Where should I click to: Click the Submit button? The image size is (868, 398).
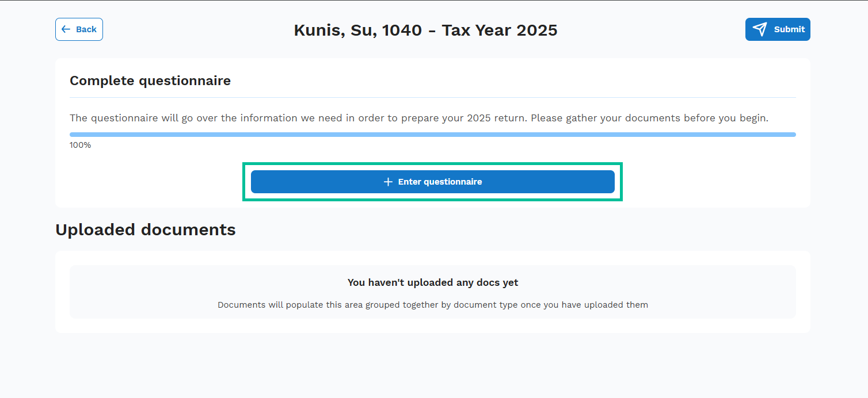tap(778, 29)
